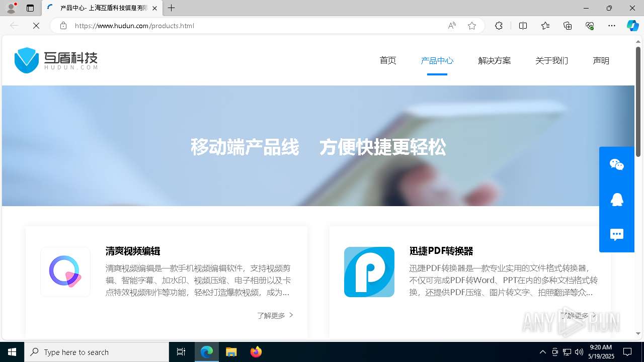Screen dimensions: 644x362
Task: Click the browser back arrow
Action: point(14,26)
